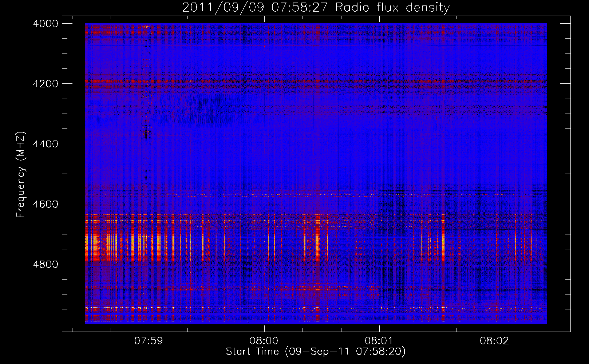Click the Frequency (MHZ) axis title
This screenshot has height=364, width=589.
click(x=21, y=175)
